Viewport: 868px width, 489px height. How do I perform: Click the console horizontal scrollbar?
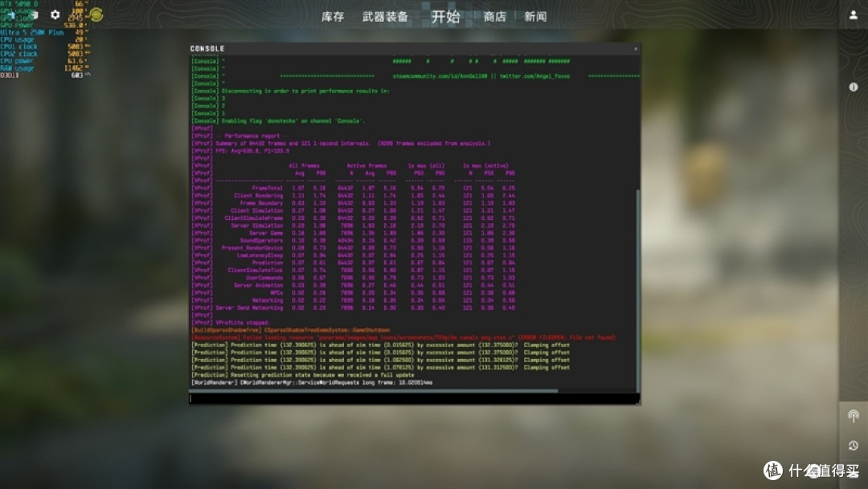(374, 390)
